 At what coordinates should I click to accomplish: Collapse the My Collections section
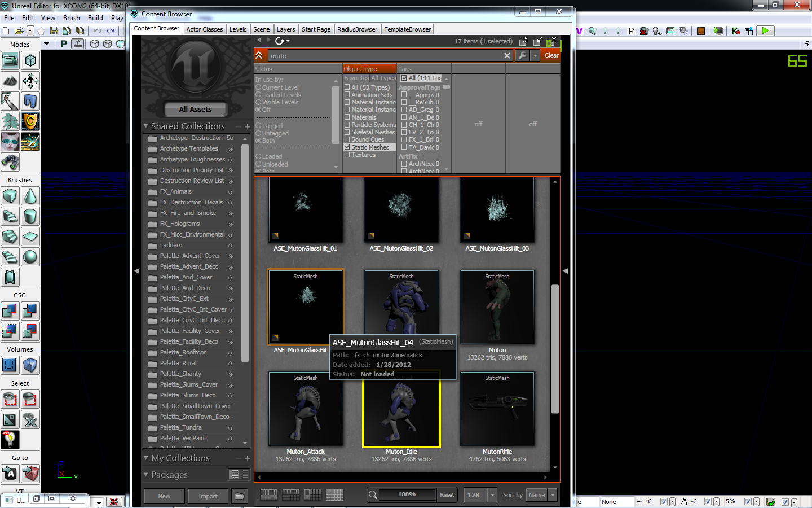pyautogui.click(x=146, y=458)
